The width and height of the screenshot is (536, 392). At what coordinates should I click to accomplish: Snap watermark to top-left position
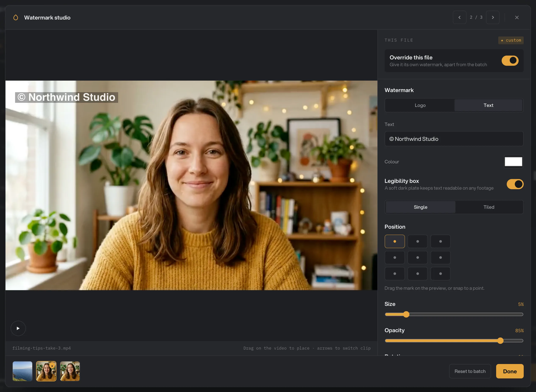click(x=395, y=241)
